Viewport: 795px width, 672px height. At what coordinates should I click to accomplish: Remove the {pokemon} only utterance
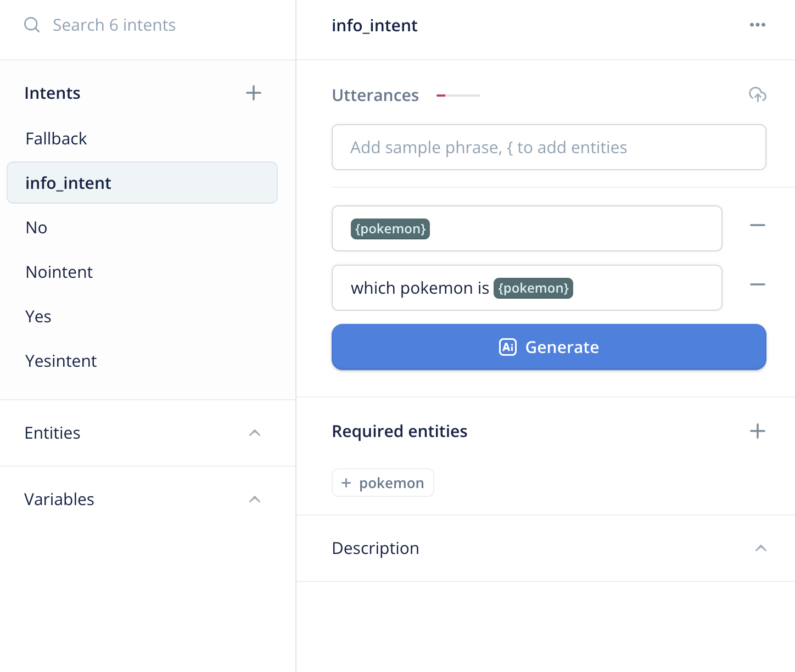758,225
